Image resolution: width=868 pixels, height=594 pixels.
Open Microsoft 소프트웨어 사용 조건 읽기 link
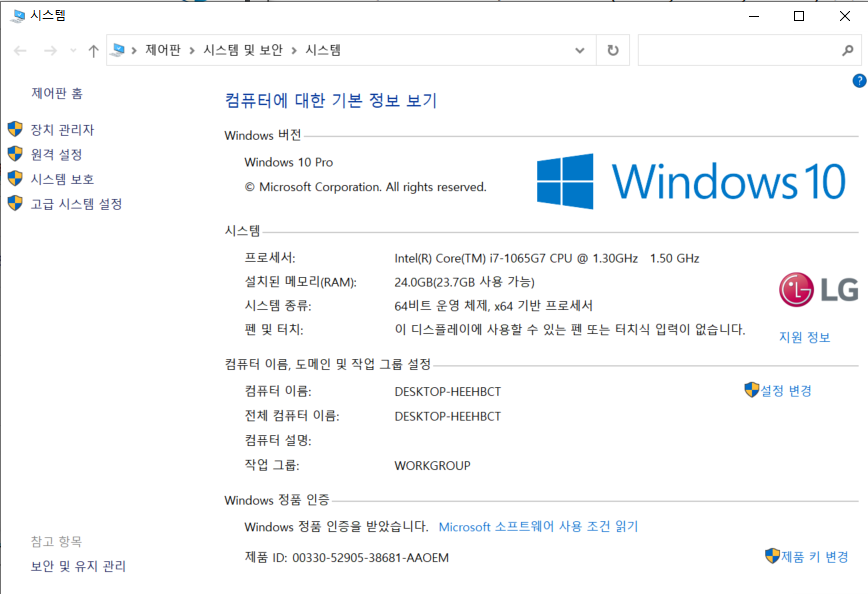pyautogui.click(x=538, y=526)
